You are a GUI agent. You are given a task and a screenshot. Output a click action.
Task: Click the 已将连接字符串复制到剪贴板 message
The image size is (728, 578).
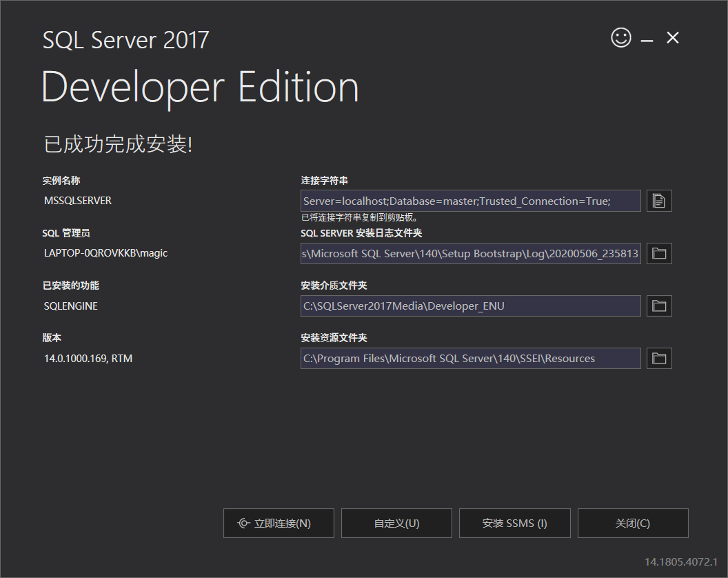pyautogui.click(x=360, y=217)
